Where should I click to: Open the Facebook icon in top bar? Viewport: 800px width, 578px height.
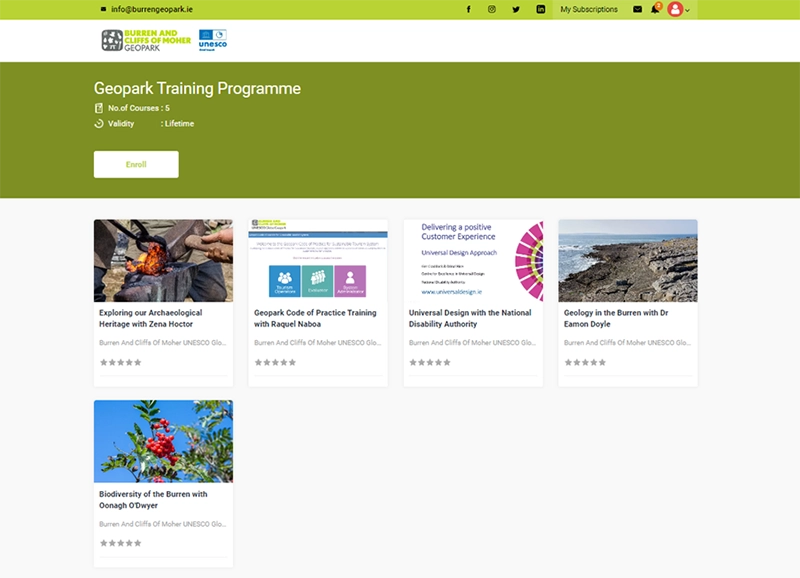tap(468, 9)
